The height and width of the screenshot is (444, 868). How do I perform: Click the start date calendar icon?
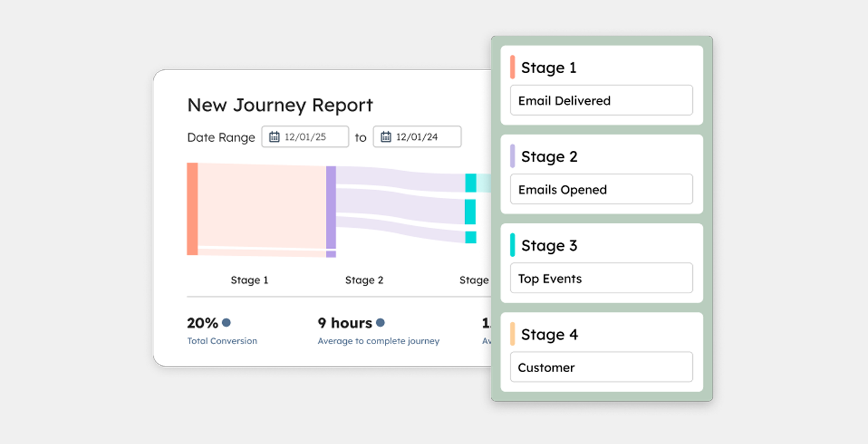274,137
